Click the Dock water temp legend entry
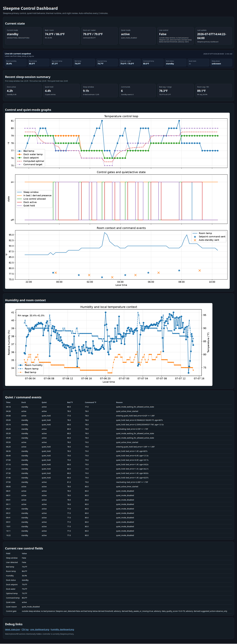The image size is (237, 644). tap(30, 155)
